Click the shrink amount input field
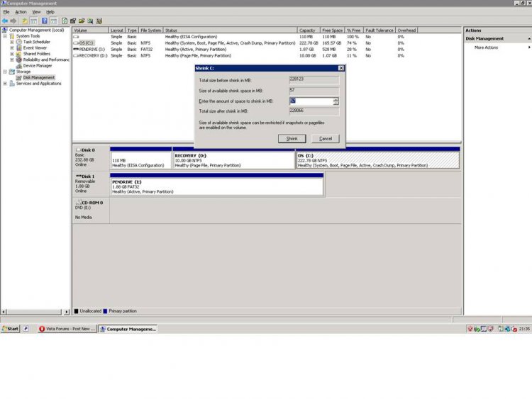532x399 pixels. click(310, 101)
